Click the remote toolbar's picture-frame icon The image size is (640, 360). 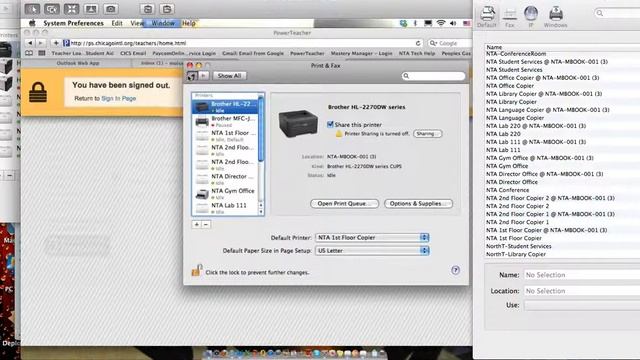[x=91, y=9]
